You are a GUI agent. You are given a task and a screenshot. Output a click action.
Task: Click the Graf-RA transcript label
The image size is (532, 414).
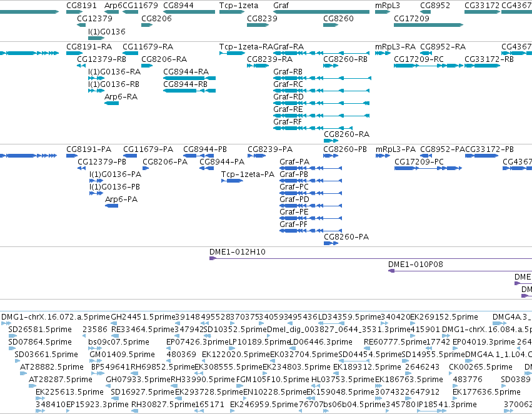click(288, 46)
